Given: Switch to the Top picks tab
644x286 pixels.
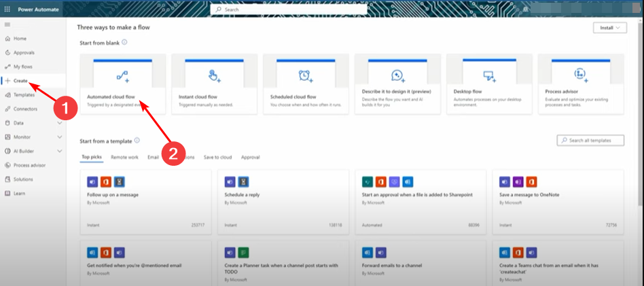Looking at the screenshot, I should [x=91, y=158].
